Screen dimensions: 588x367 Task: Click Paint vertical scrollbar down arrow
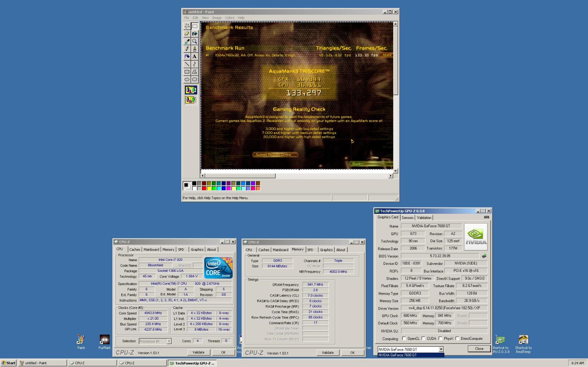(x=395, y=171)
